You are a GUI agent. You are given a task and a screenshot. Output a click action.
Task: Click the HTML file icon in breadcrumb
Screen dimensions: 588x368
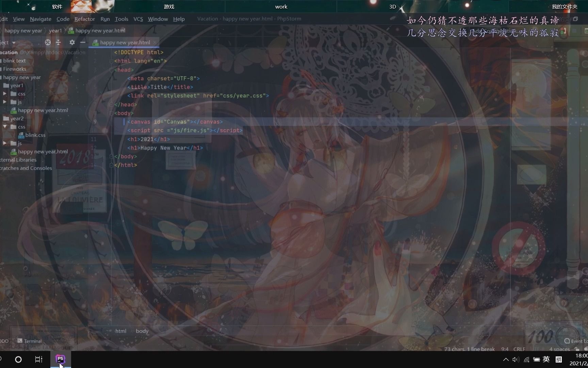coord(71,31)
